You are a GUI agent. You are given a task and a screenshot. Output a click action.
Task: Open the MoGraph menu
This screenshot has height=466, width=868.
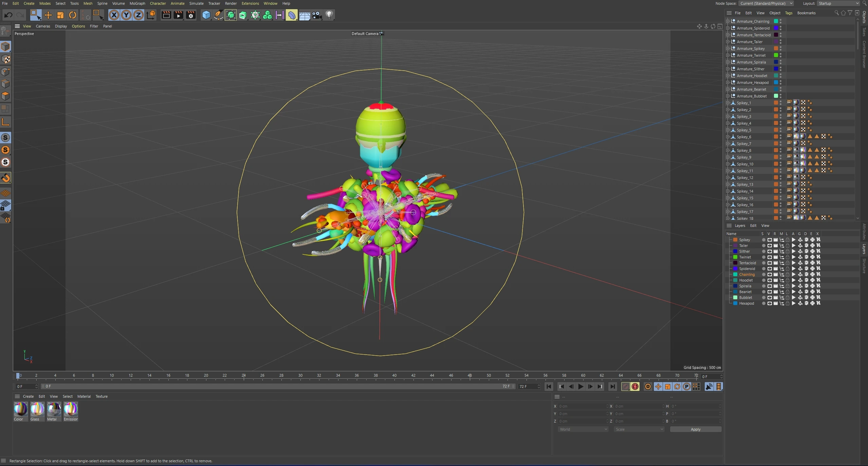[137, 3]
